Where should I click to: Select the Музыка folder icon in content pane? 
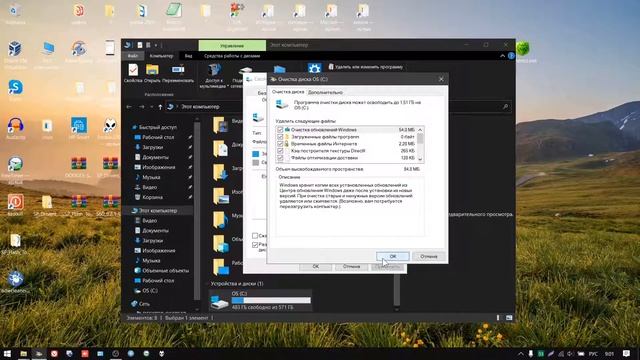[x=221, y=220]
